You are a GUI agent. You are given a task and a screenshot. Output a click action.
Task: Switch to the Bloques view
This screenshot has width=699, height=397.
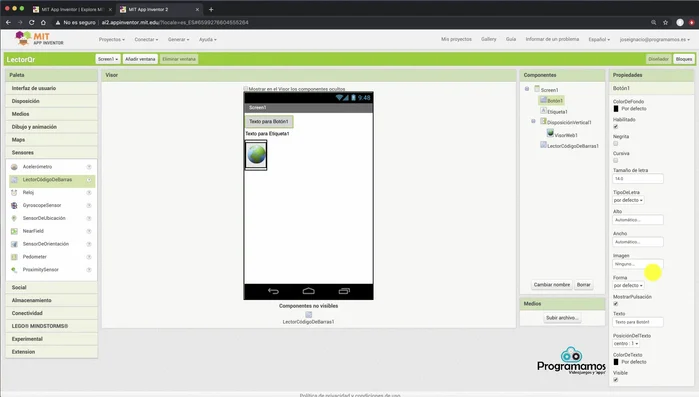click(x=683, y=59)
